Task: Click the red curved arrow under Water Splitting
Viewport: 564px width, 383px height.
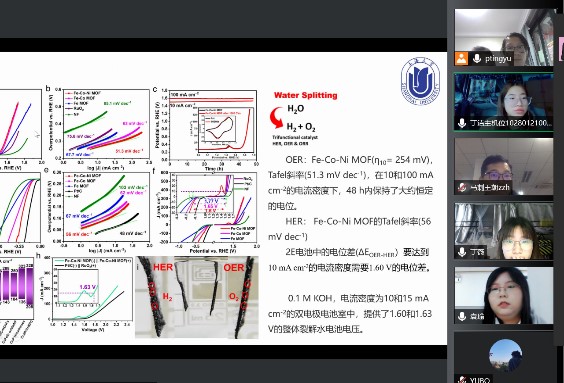Action: [277, 118]
